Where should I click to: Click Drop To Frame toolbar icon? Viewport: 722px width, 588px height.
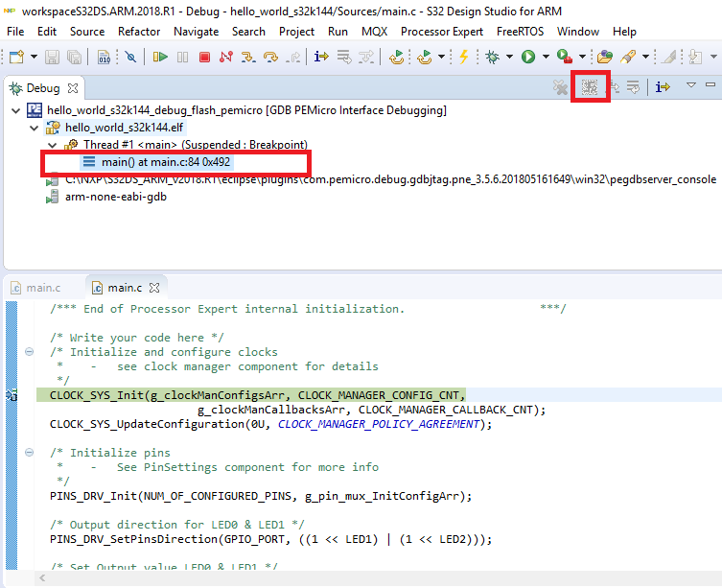[x=343, y=57]
